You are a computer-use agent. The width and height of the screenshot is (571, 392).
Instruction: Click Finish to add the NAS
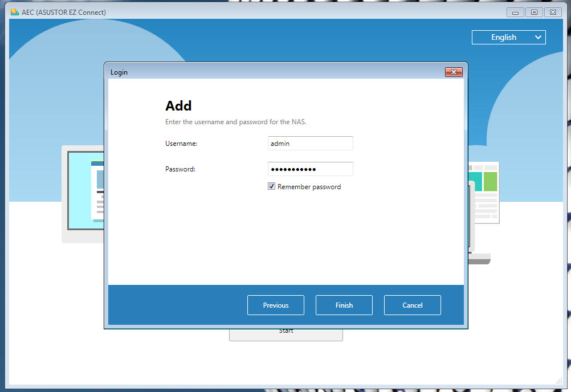pos(344,305)
